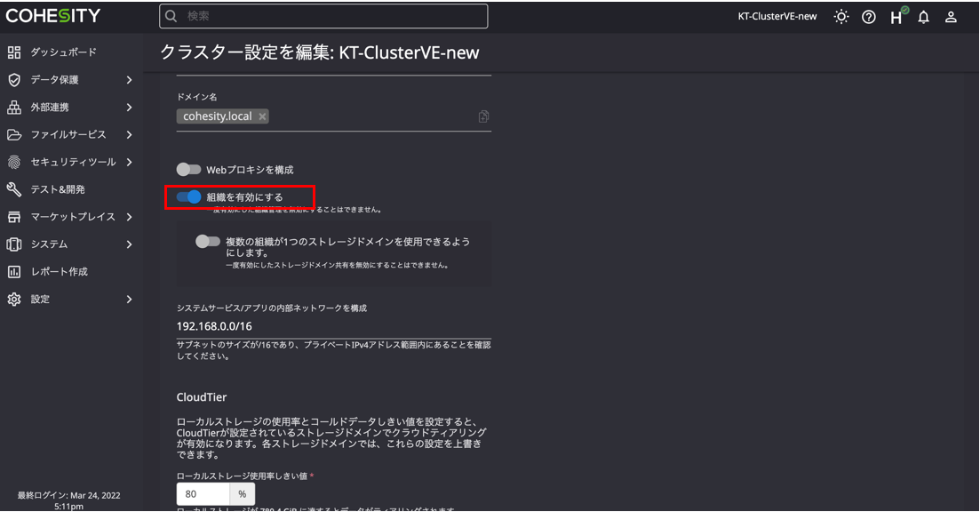Expand セキュリティツール menu chevron
980x512 pixels.
(x=130, y=162)
